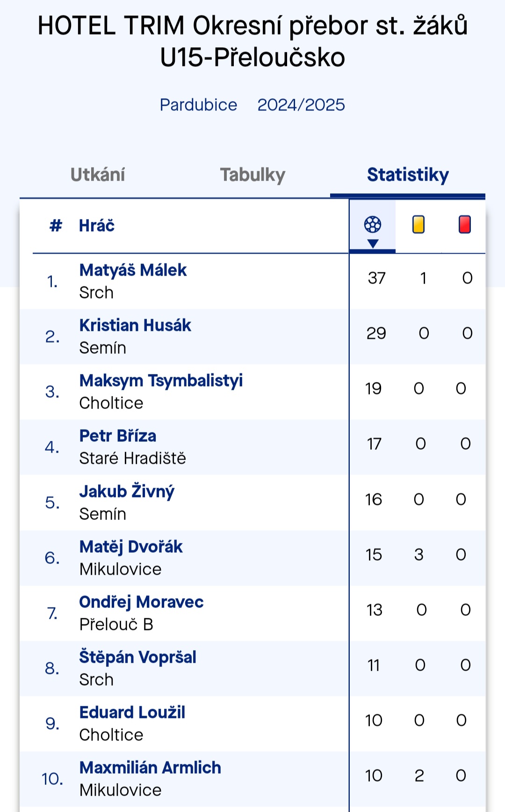Open player Matyáš Málek's profile
This screenshot has width=505, height=812.
tap(133, 270)
